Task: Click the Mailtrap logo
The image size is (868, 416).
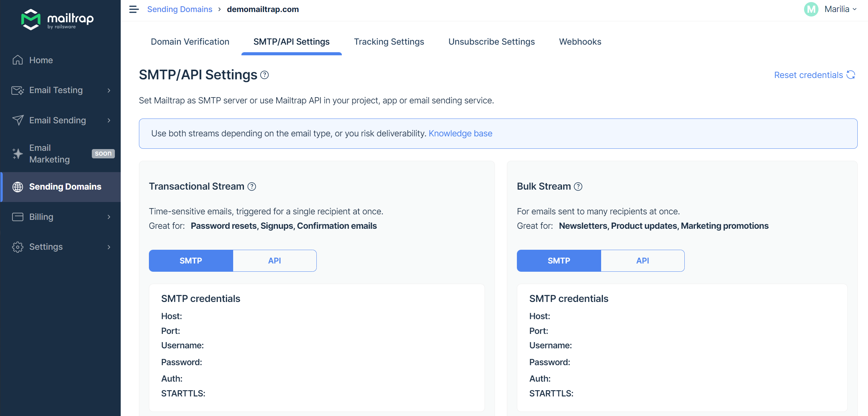Action: 57,19
